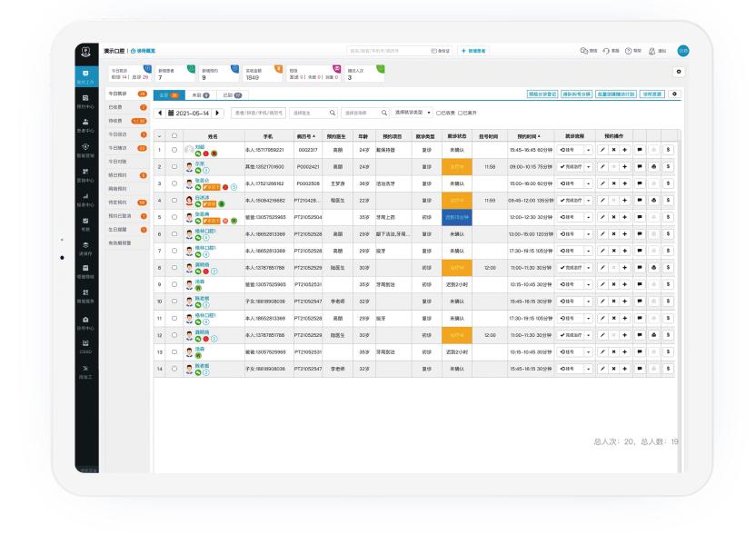Switch to the second tab with badge 9
This screenshot has height=534, width=756.
click(201, 95)
